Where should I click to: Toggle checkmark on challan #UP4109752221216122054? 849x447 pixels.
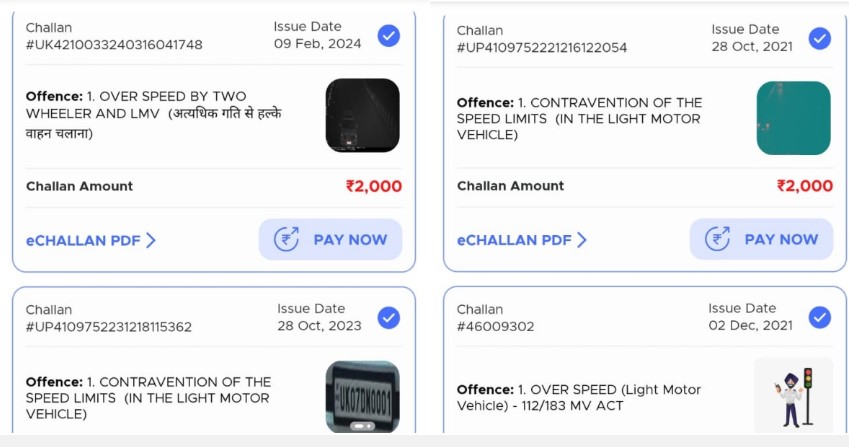click(820, 39)
